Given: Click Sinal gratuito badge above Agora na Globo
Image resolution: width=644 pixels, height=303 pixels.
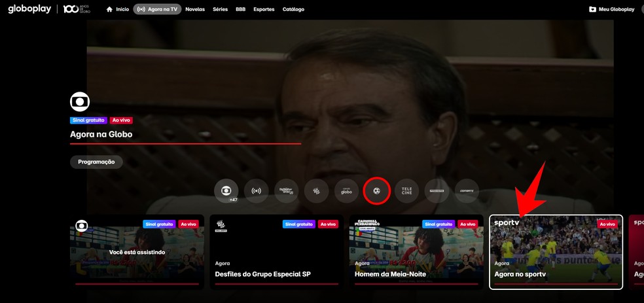Looking at the screenshot, I should click(89, 120).
